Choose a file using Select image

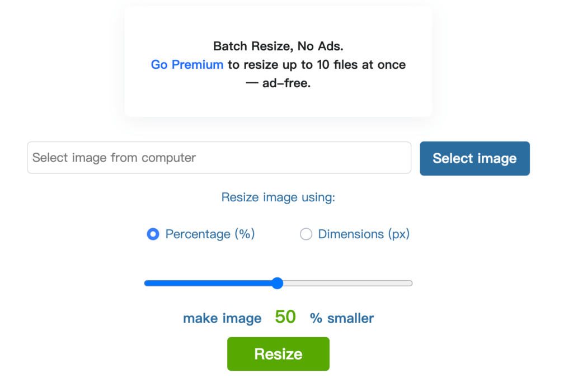coord(474,158)
